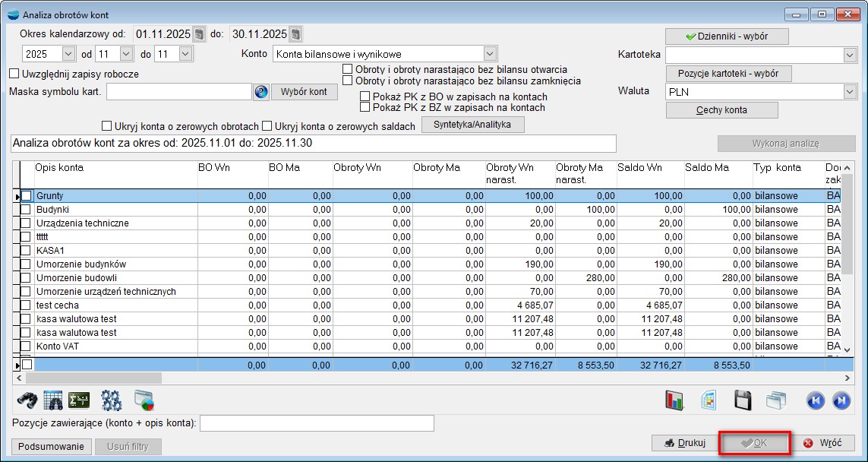Click the 'Pozycje zawierające' filter field
The image size is (868, 462).
[317, 422]
